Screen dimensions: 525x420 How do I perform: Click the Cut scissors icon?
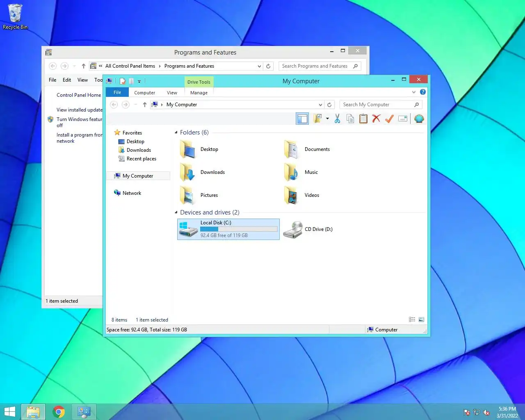point(337,119)
